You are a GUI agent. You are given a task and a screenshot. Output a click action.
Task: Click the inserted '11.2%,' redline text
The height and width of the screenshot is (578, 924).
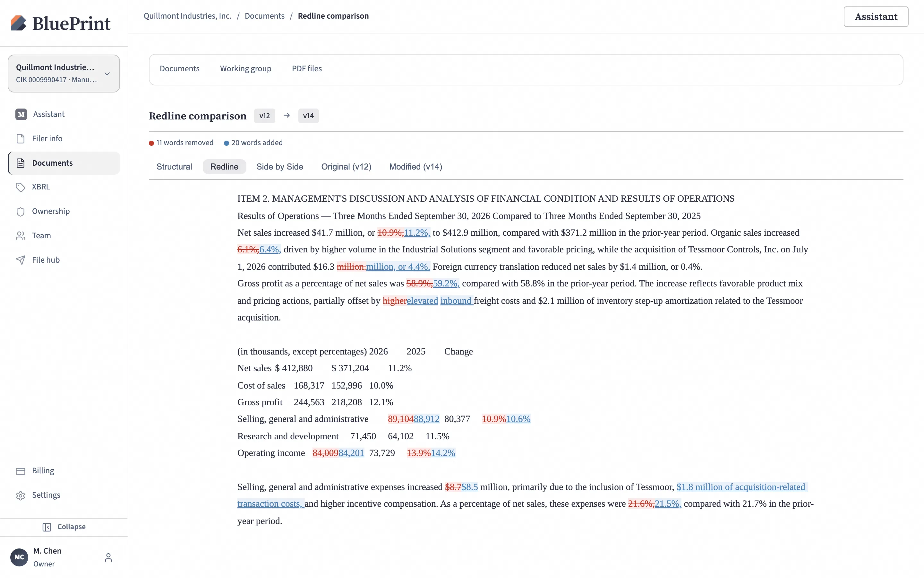coord(417,233)
